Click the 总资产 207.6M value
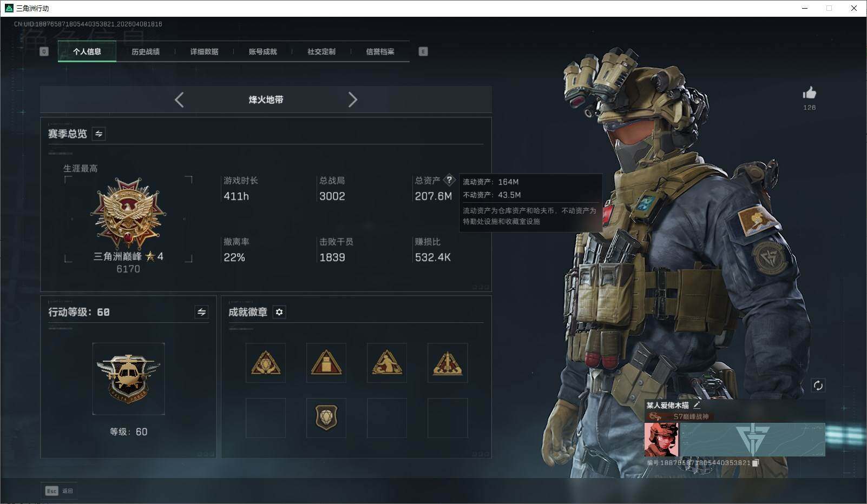 point(433,196)
